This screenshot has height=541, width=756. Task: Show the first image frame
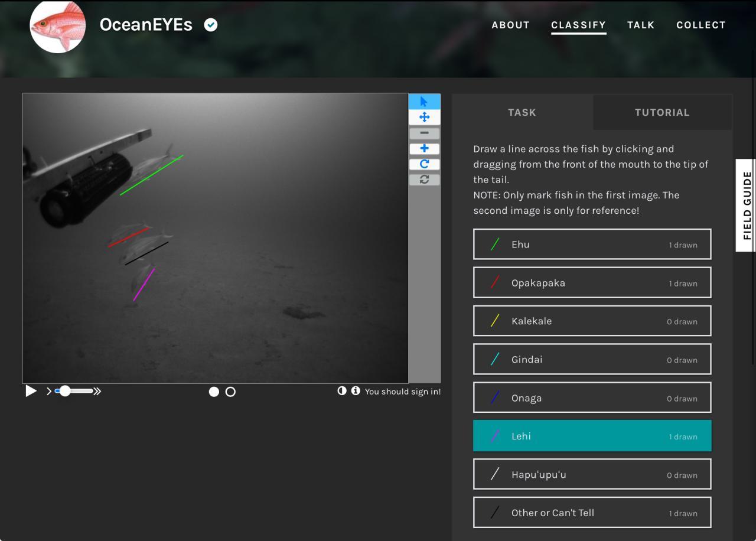pos(214,392)
